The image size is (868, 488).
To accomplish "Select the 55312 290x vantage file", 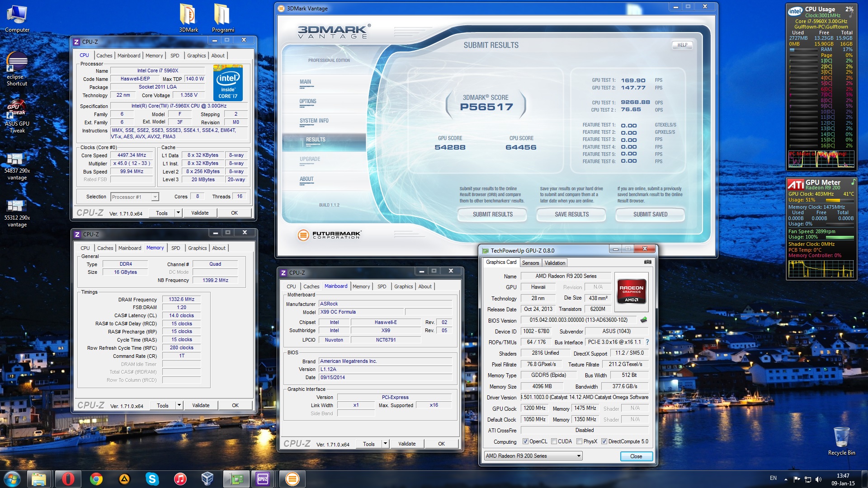I will 17,212.
